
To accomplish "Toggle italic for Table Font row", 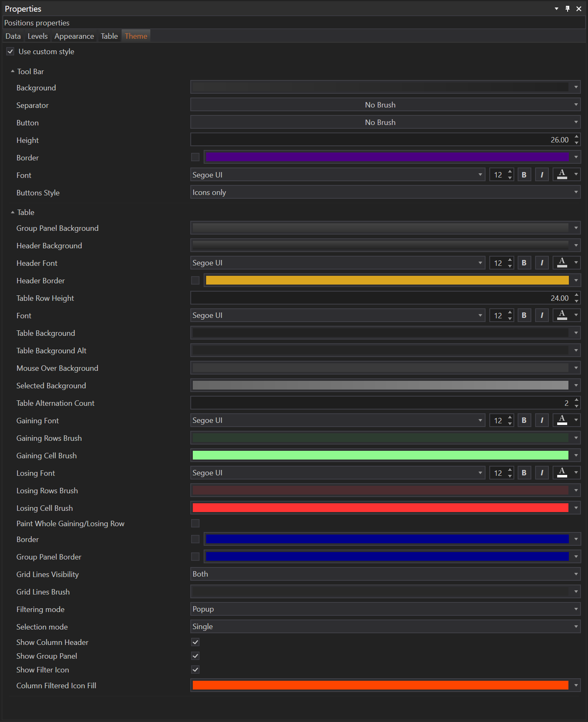I will [x=541, y=315].
